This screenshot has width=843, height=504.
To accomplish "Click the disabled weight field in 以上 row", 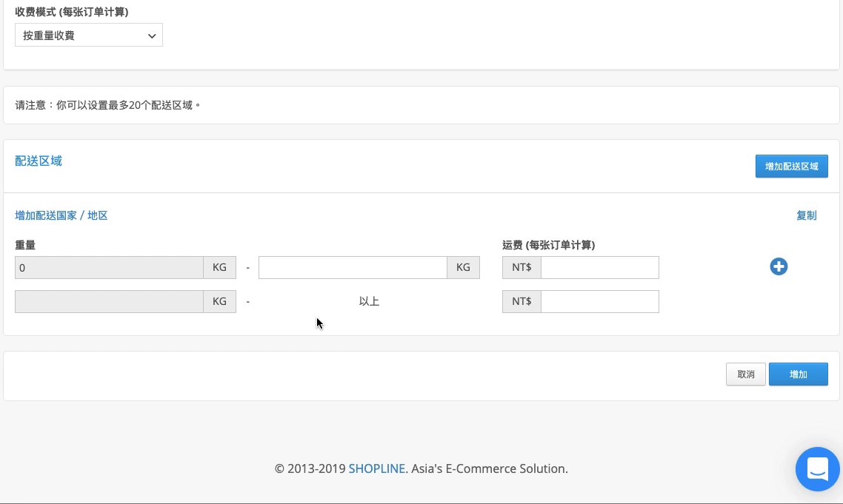I will tap(109, 301).
